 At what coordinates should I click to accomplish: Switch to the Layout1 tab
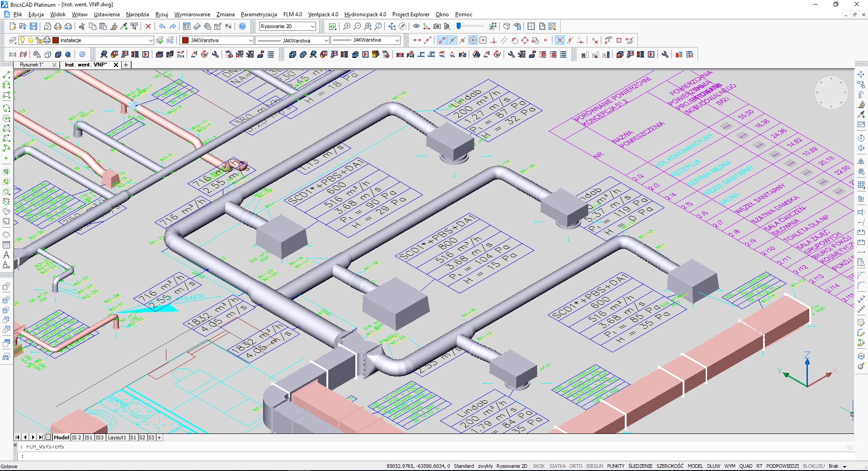(117, 438)
